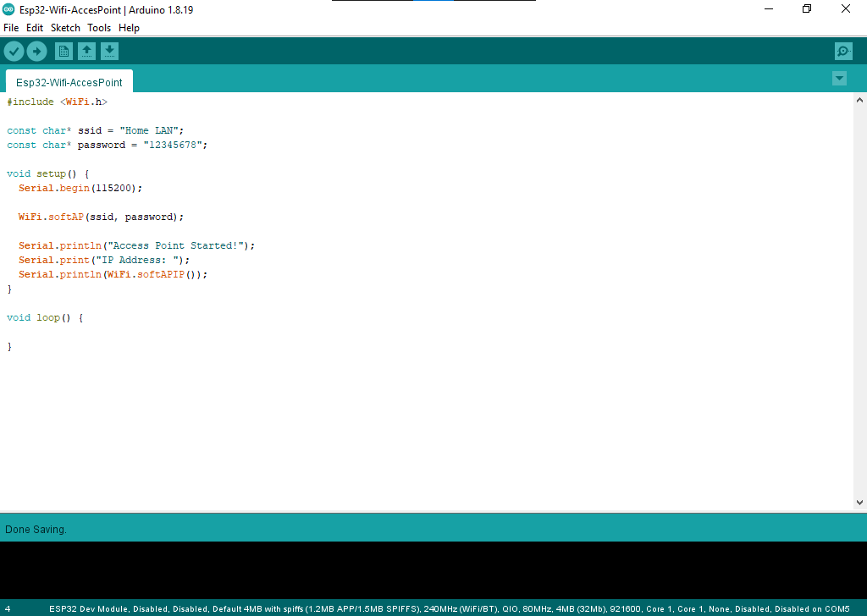Click the Open sketch up-arrow icon
The height and width of the screenshot is (616, 867).
point(86,52)
